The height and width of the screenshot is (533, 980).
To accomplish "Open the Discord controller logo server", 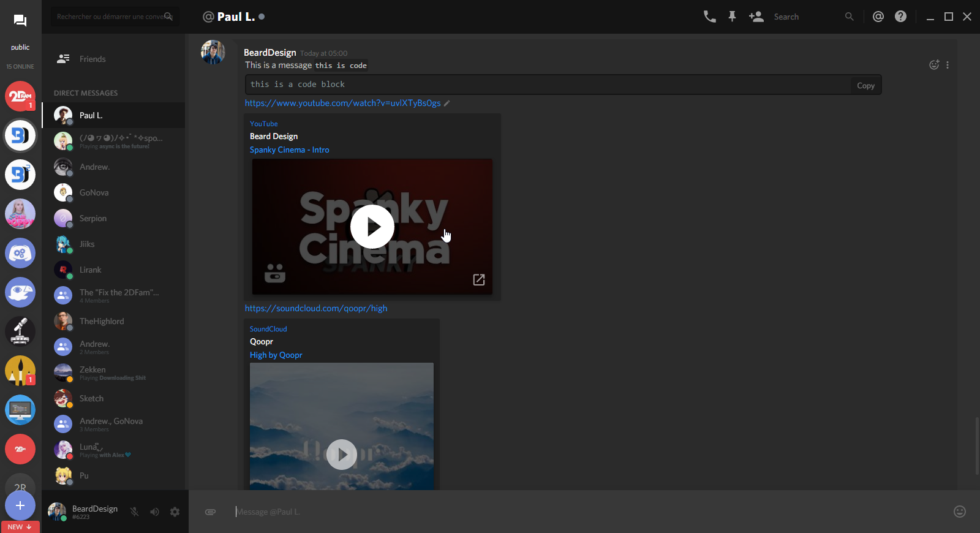I will (20, 253).
